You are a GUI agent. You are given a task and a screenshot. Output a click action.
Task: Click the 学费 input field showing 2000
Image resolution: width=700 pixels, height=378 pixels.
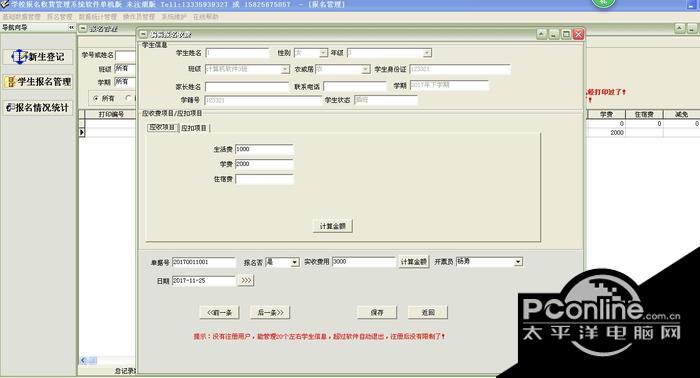264,164
